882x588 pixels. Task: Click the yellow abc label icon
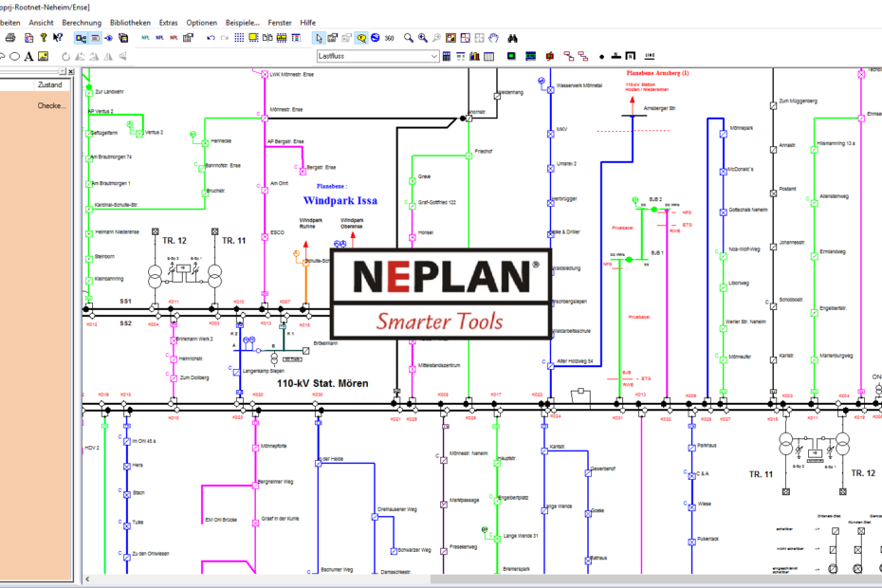[x=282, y=38]
